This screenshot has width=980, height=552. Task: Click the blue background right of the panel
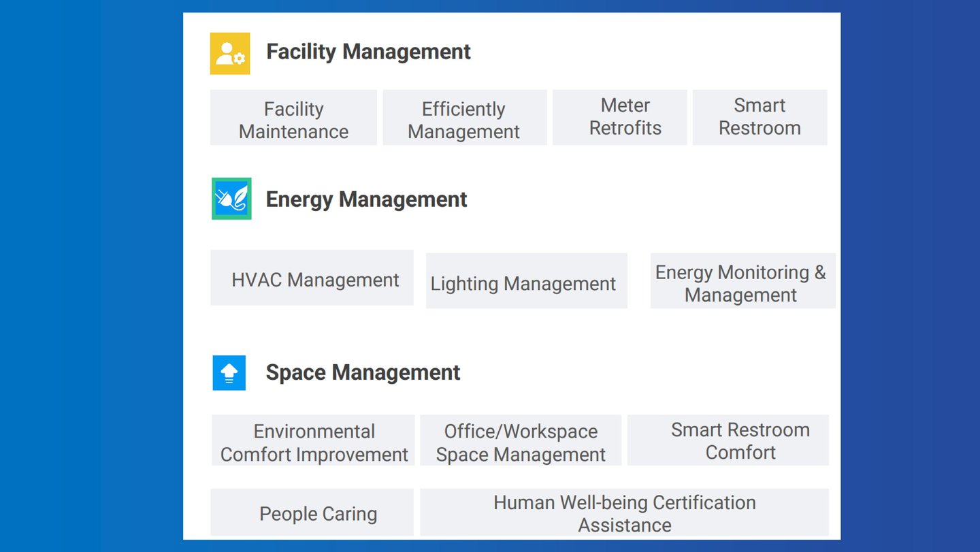pyautogui.click(x=910, y=276)
